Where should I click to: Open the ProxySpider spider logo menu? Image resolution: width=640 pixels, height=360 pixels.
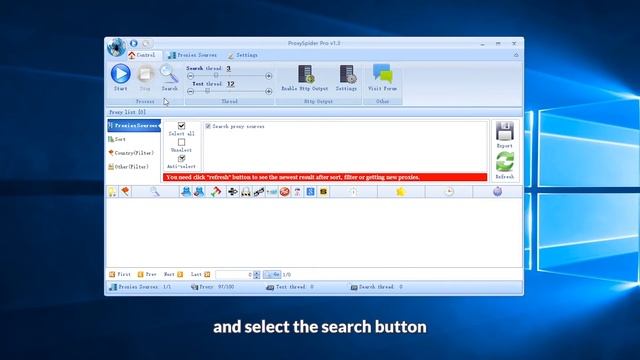(x=116, y=47)
